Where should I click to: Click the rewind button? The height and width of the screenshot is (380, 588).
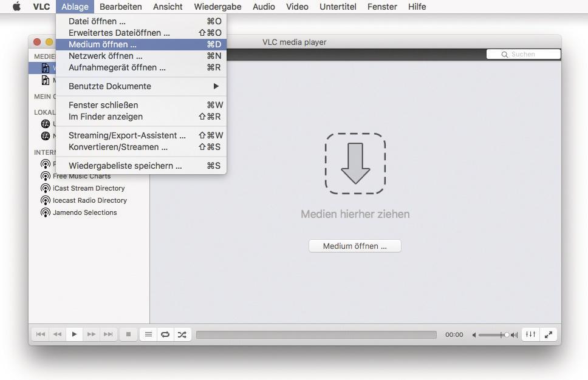pos(57,334)
